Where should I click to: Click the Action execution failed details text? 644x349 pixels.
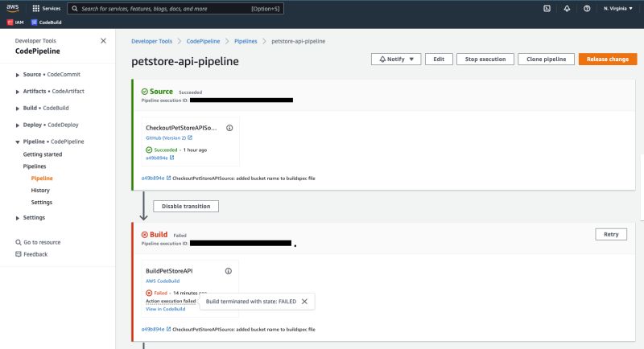click(x=171, y=301)
